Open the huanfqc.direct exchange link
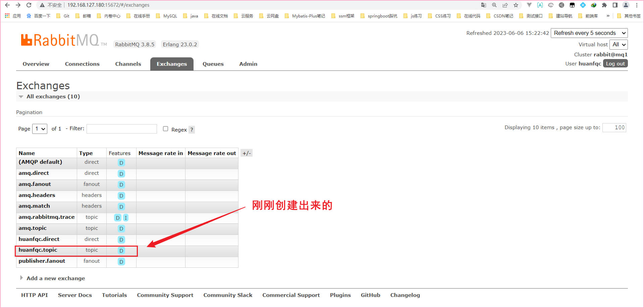Image resolution: width=644 pixels, height=308 pixels. tap(39, 239)
